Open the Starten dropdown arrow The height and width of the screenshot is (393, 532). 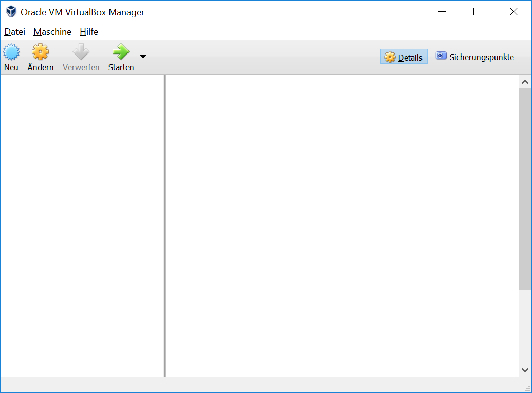(143, 57)
